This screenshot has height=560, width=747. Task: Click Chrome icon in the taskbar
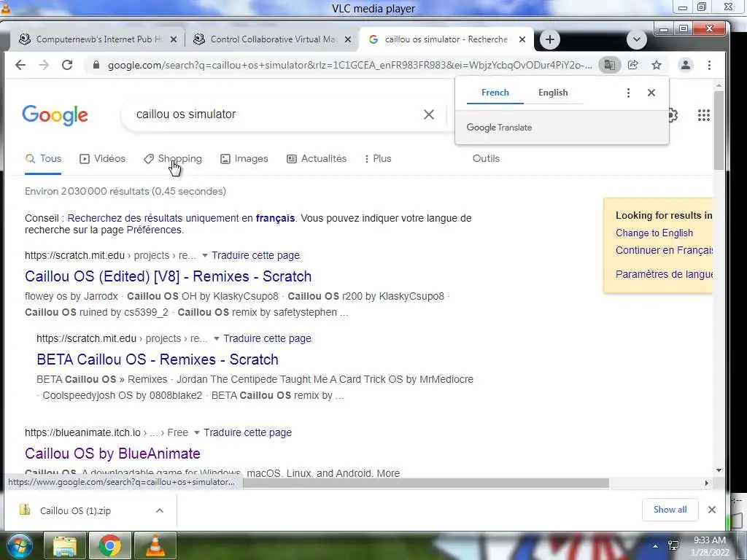coord(109,545)
